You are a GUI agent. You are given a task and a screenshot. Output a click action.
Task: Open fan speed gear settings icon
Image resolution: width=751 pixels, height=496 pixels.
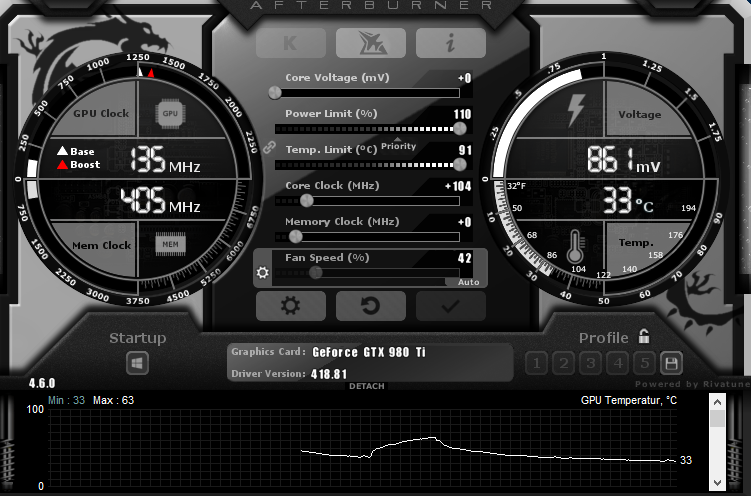pyautogui.click(x=262, y=272)
